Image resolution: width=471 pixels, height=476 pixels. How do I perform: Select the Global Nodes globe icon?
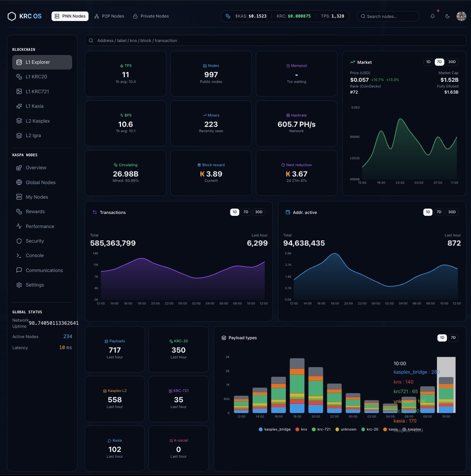19,182
